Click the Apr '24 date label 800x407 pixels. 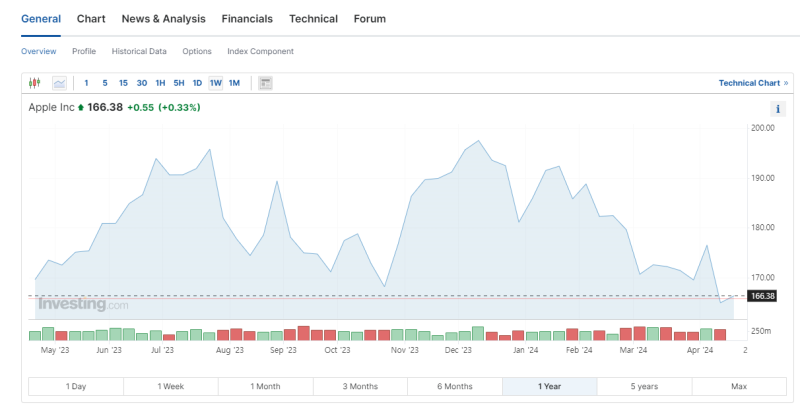pyautogui.click(x=700, y=350)
